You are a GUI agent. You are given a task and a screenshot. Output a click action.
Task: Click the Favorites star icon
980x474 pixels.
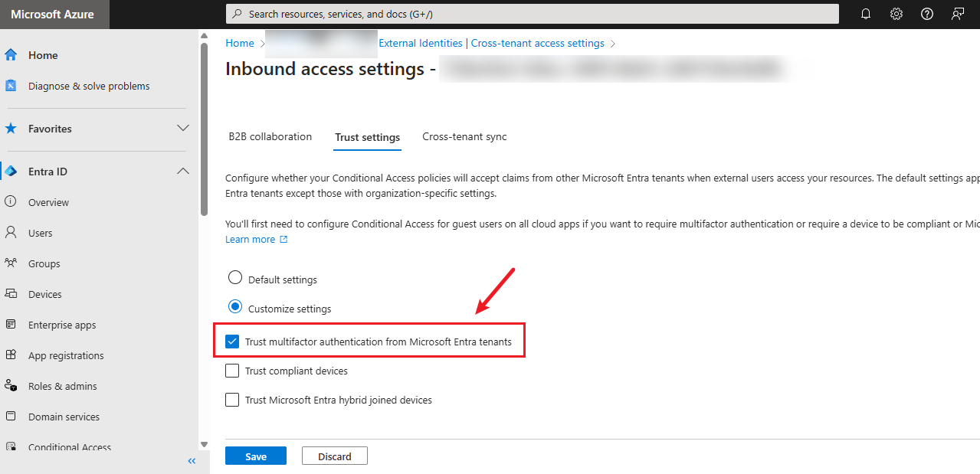point(11,129)
